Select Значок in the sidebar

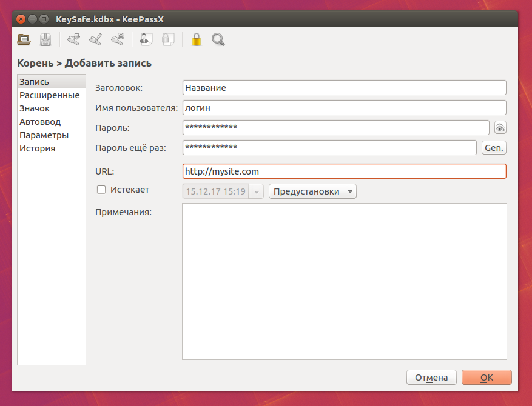[x=35, y=108]
